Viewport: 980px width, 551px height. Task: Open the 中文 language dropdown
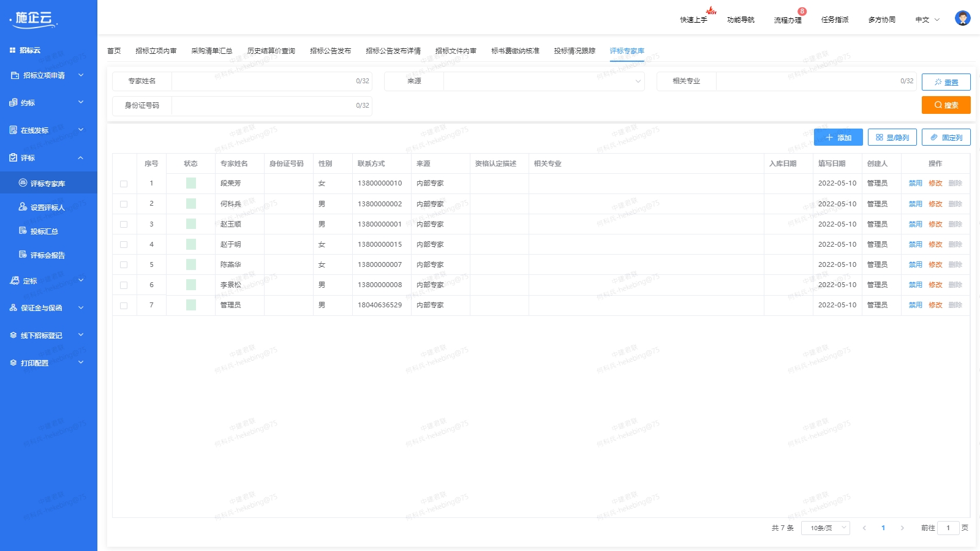pos(927,20)
